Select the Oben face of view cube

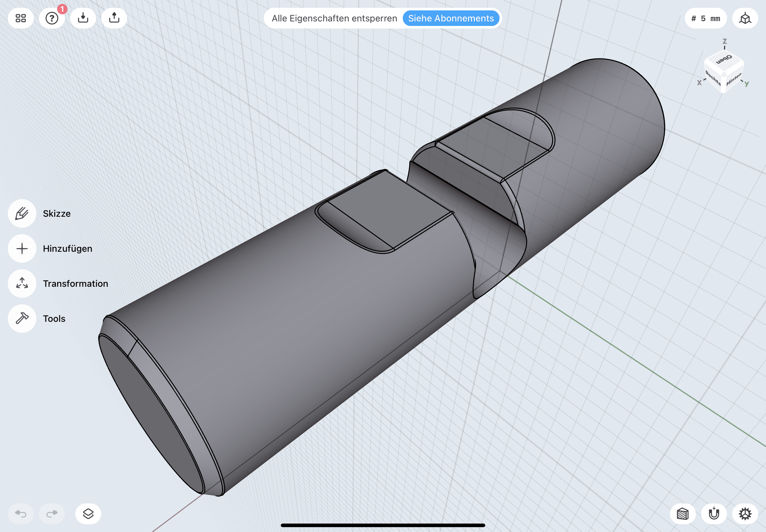tap(724, 60)
